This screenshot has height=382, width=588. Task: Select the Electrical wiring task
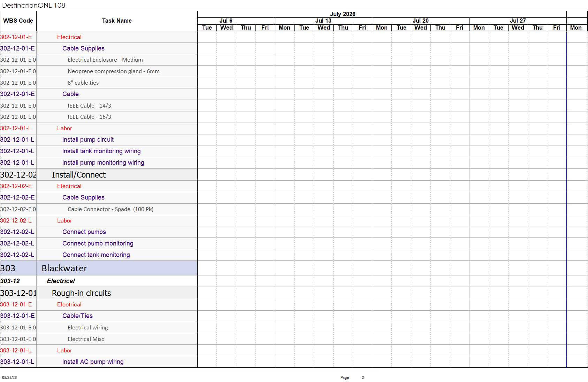[88, 328]
